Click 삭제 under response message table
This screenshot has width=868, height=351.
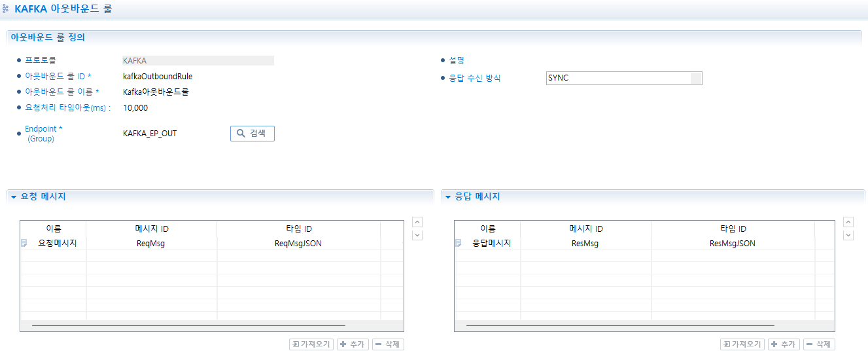[819, 344]
